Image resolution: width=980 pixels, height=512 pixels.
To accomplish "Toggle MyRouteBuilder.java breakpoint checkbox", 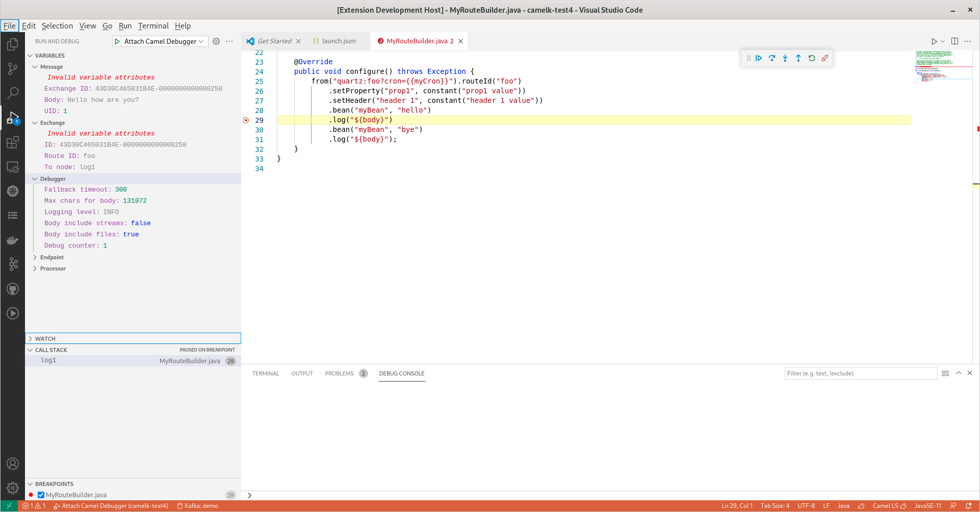I will [x=41, y=495].
